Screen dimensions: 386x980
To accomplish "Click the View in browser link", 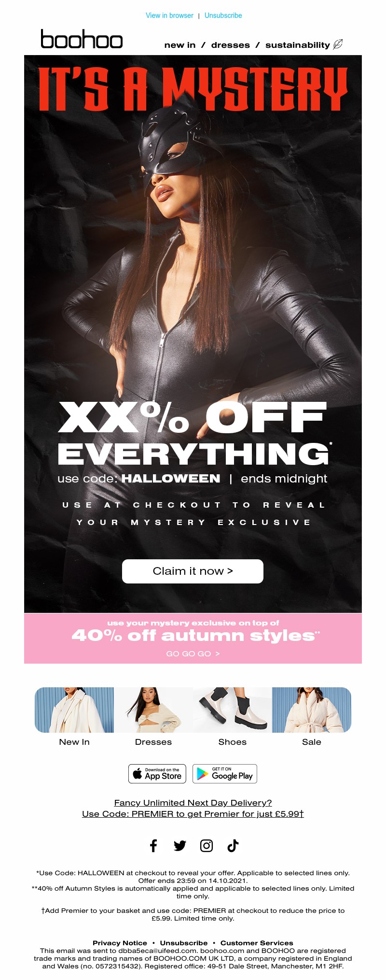I will click(x=169, y=15).
